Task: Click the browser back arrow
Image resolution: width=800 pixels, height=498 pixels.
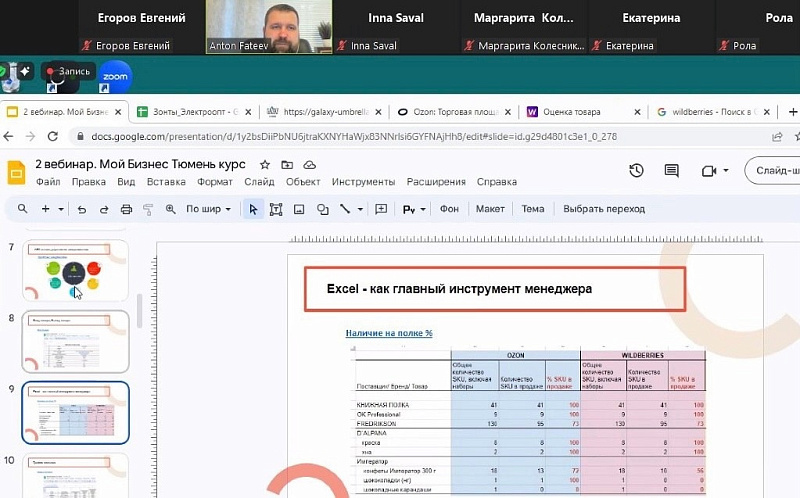Action: pos(8,136)
